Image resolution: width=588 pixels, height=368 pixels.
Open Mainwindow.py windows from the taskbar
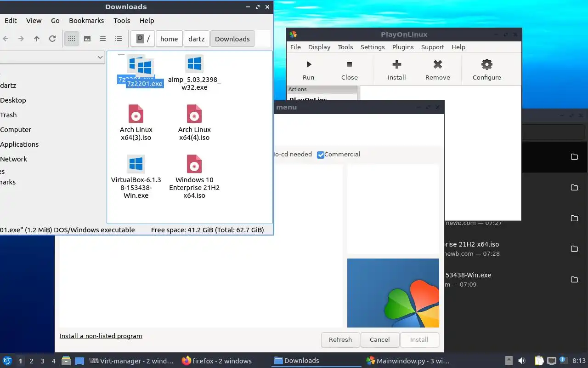(408, 361)
